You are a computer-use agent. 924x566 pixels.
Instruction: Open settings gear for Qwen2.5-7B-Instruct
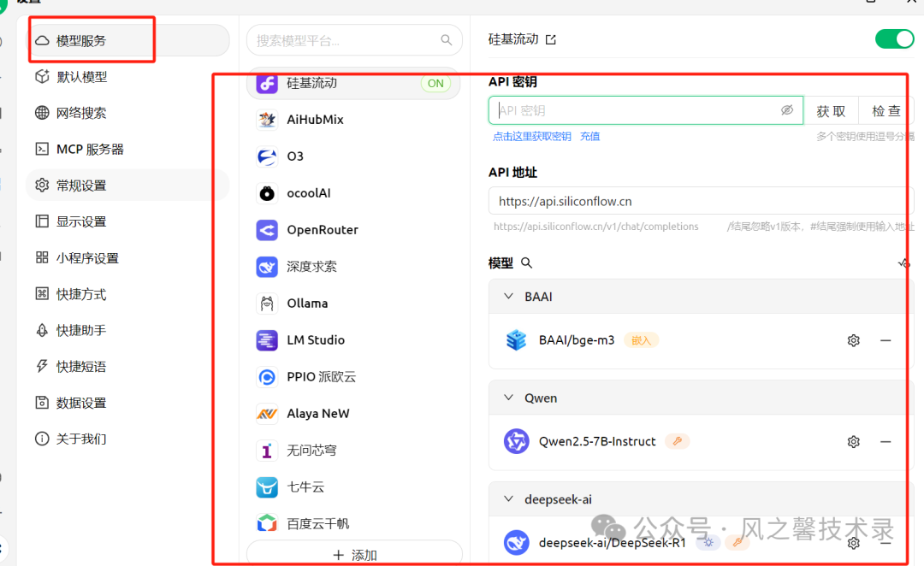tap(853, 442)
